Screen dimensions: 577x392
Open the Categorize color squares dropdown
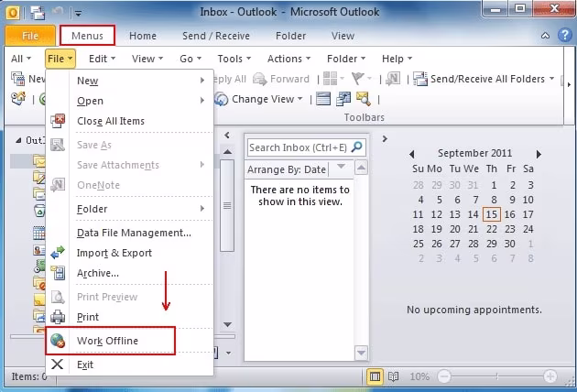pos(333,79)
